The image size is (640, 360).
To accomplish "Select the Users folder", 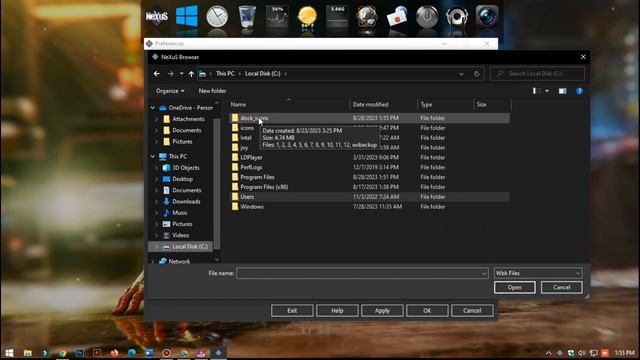I will click(369, 196).
